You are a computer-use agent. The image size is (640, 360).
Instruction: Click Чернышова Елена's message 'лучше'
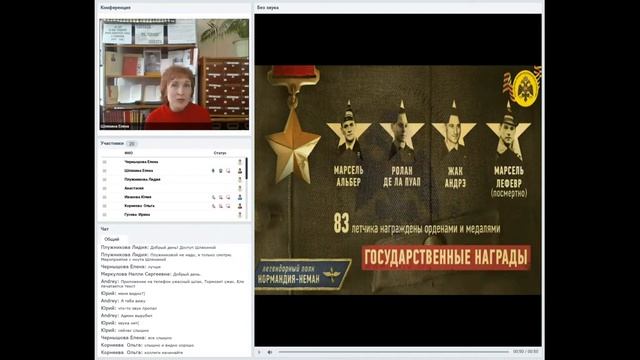[131, 267]
